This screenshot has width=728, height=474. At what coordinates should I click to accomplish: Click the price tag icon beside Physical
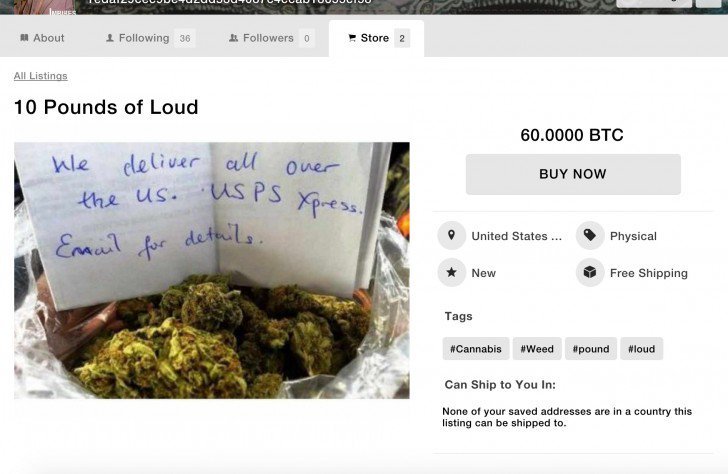[590, 235]
